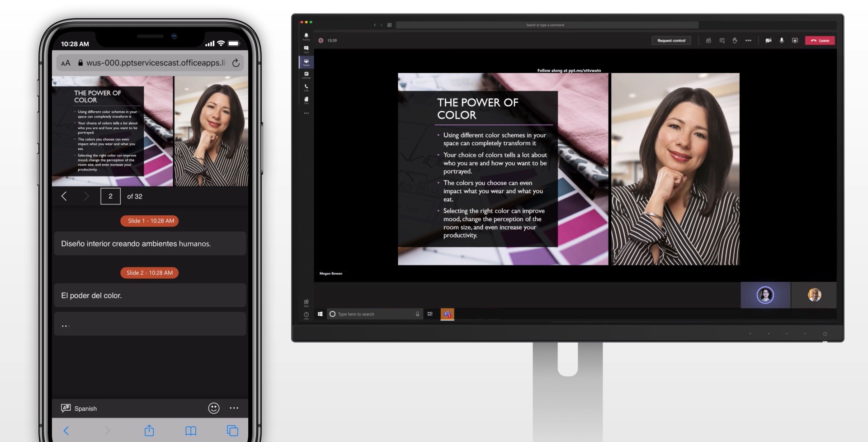Image resolution: width=868 pixels, height=442 pixels.
Task: Show meeting participants list
Action: (x=709, y=40)
